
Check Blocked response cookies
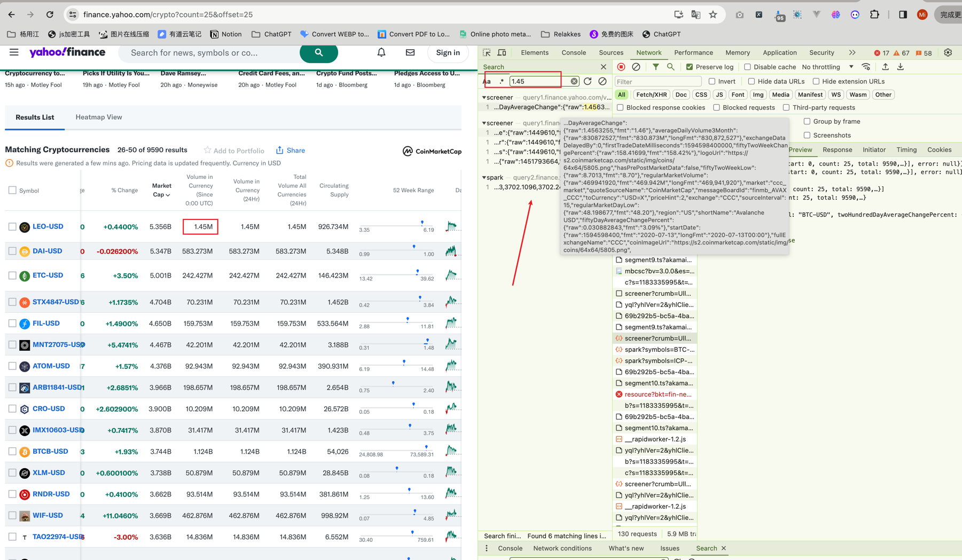tap(620, 107)
